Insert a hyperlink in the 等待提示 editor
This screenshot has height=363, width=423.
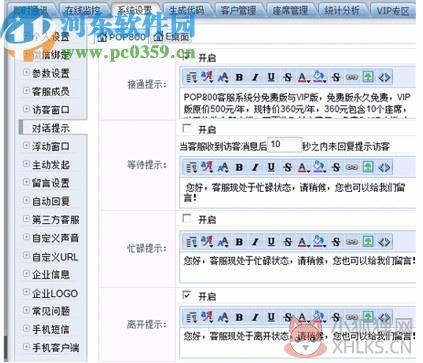point(352,167)
